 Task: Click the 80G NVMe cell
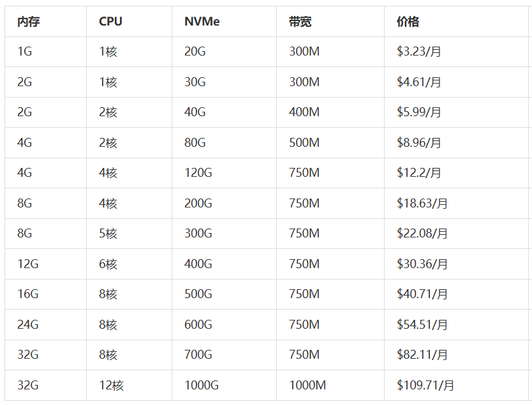[195, 143]
